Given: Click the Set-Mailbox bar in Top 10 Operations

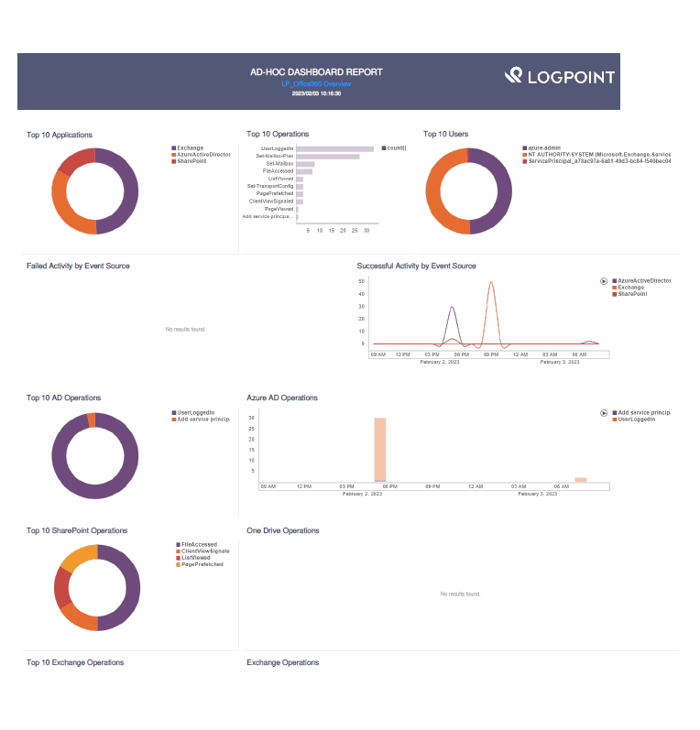Looking at the screenshot, I should (305, 164).
